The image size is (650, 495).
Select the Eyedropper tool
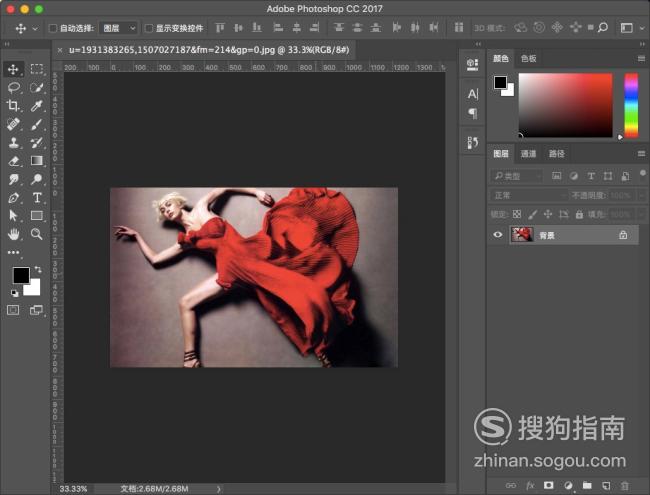[36, 106]
